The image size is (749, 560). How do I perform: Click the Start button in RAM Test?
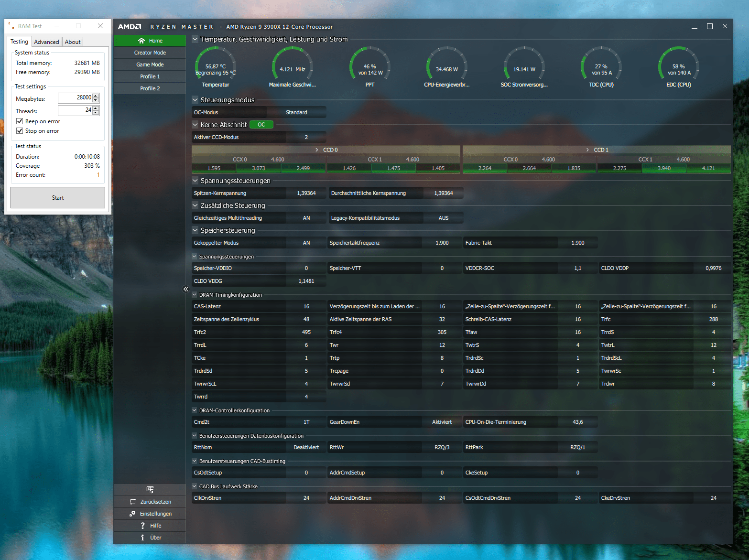pyautogui.click(x=58, y=198)
